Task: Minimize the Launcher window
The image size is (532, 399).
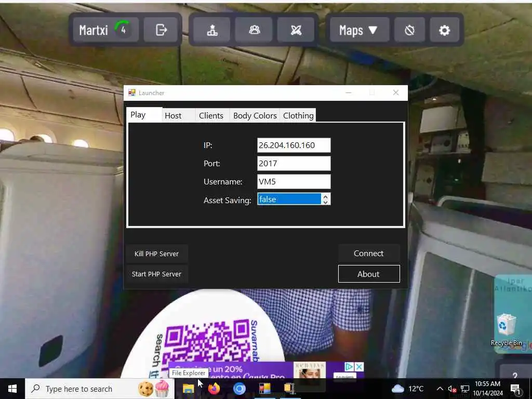Action: pos(349,92)
